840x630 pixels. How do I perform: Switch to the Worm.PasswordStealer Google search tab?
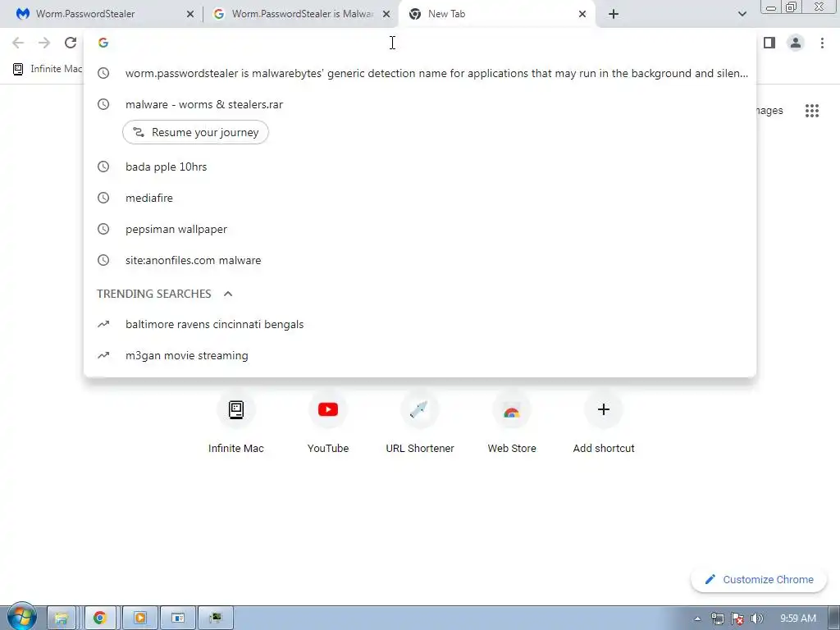tap(302, 14)
